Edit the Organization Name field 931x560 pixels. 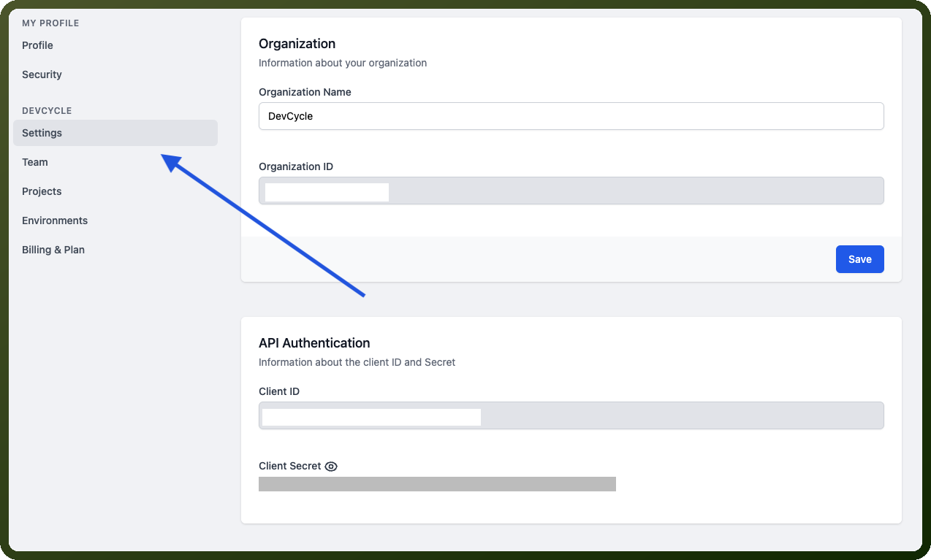(571, 116)
